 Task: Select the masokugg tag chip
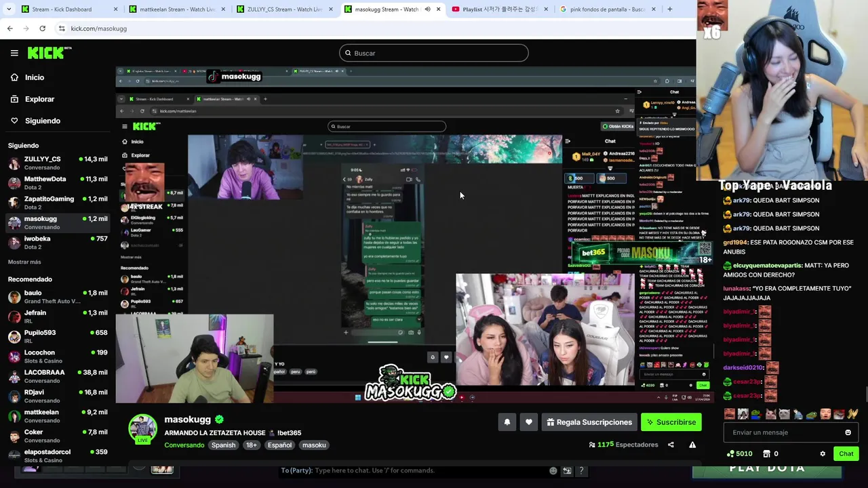(314, 445)
